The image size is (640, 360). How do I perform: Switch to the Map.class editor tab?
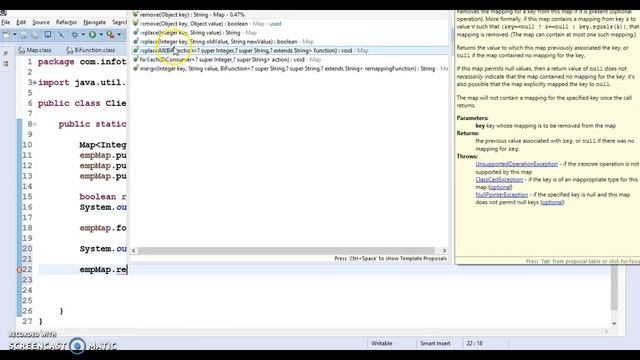coord(35,50)
